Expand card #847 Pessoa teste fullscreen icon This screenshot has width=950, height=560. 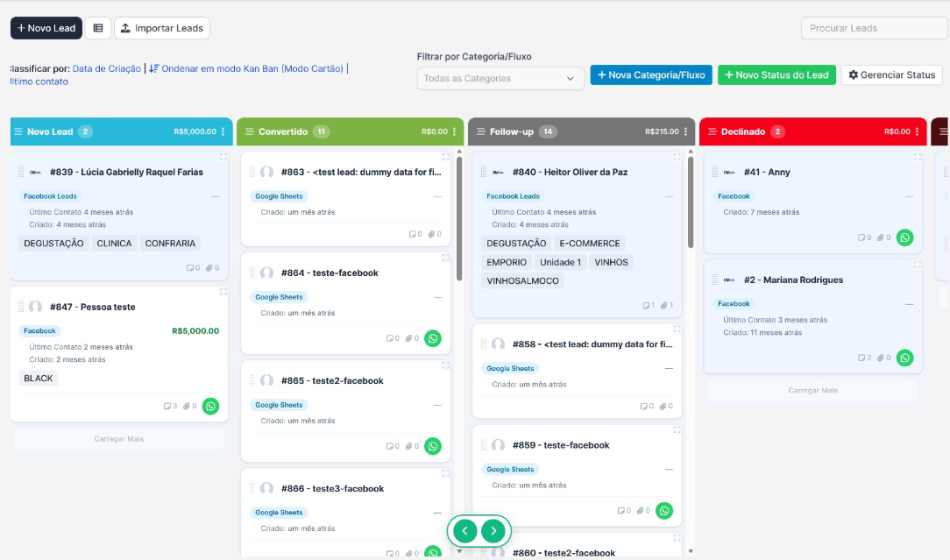tap(223, 292)
